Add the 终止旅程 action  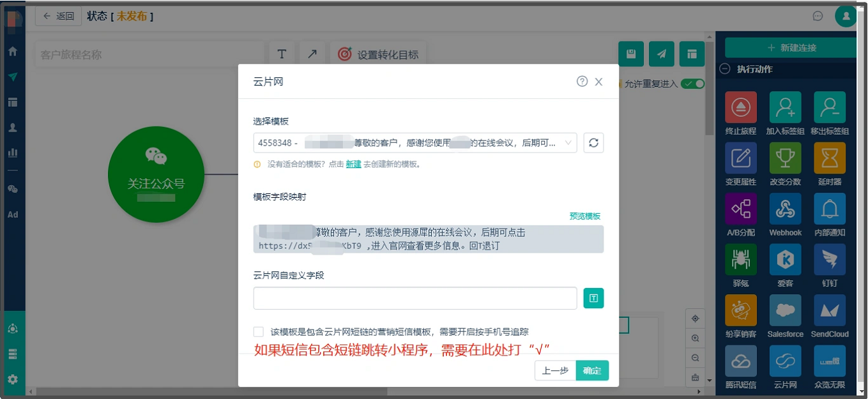click(x=741, y=107)
